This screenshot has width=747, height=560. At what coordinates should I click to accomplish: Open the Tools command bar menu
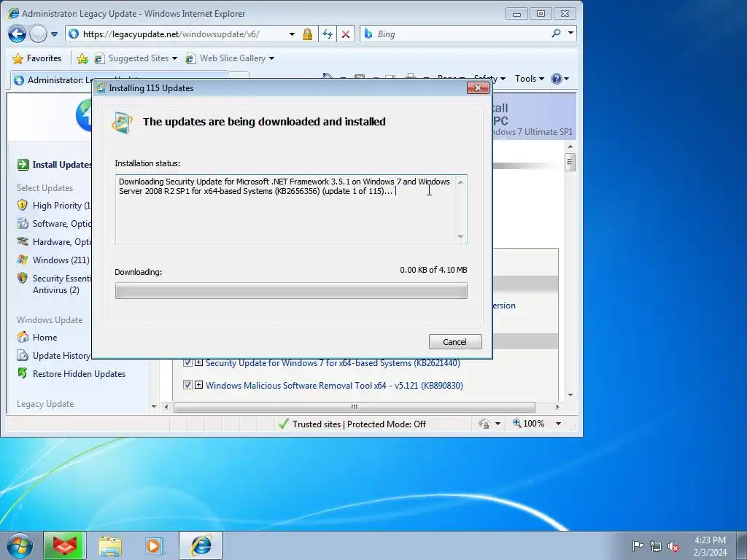click(529, 79)
